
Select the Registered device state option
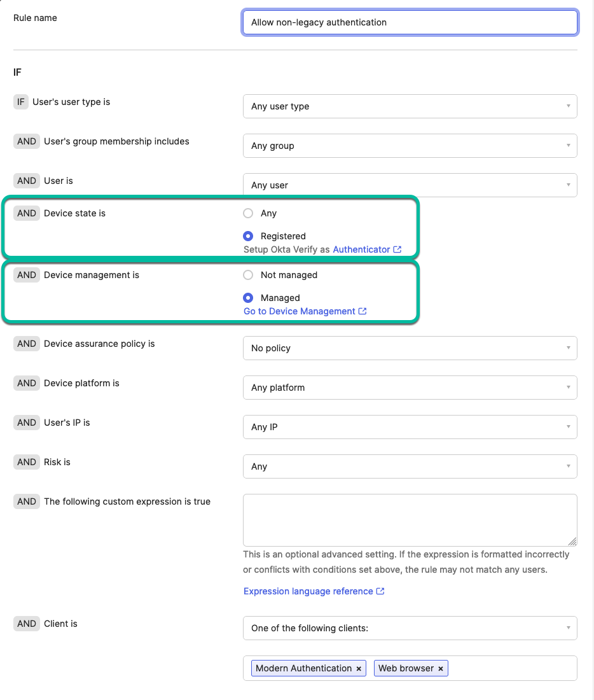pos(247,236)
